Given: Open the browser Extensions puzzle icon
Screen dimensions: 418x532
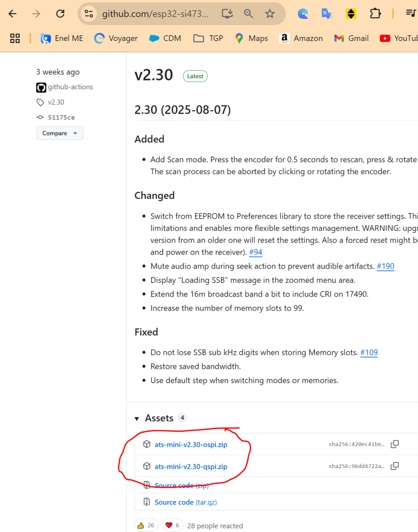Looking at the screenshot, I should point(375,14).
